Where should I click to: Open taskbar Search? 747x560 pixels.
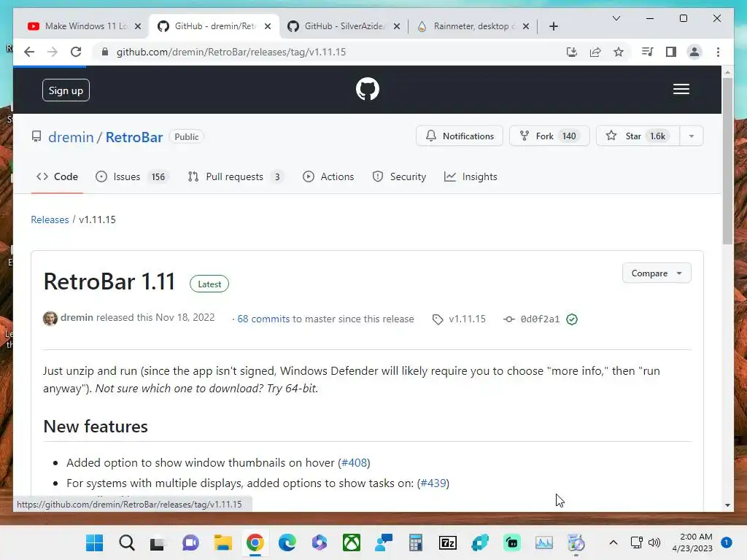(127, 542)
